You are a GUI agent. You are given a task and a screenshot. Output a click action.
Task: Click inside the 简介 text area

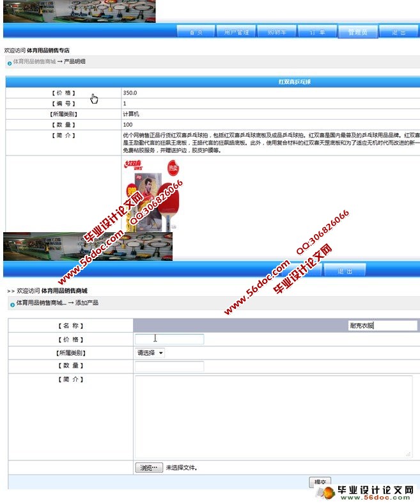coord(274,416)
